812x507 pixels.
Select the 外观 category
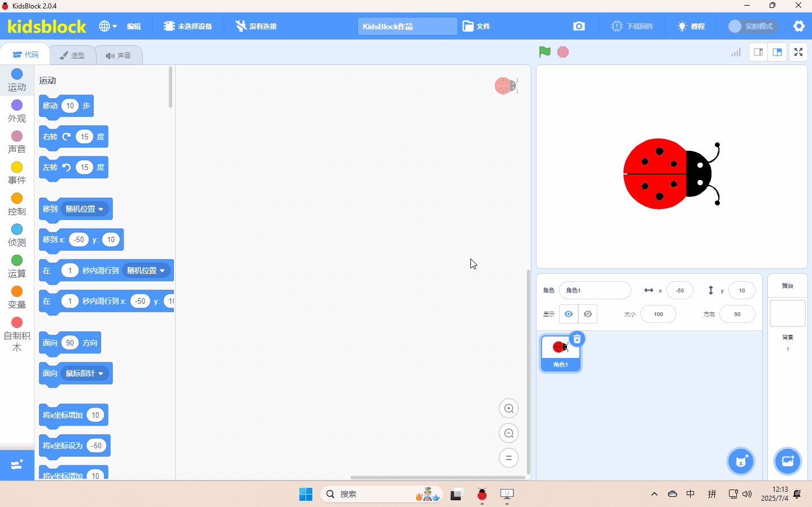click(x=17, y=111)
